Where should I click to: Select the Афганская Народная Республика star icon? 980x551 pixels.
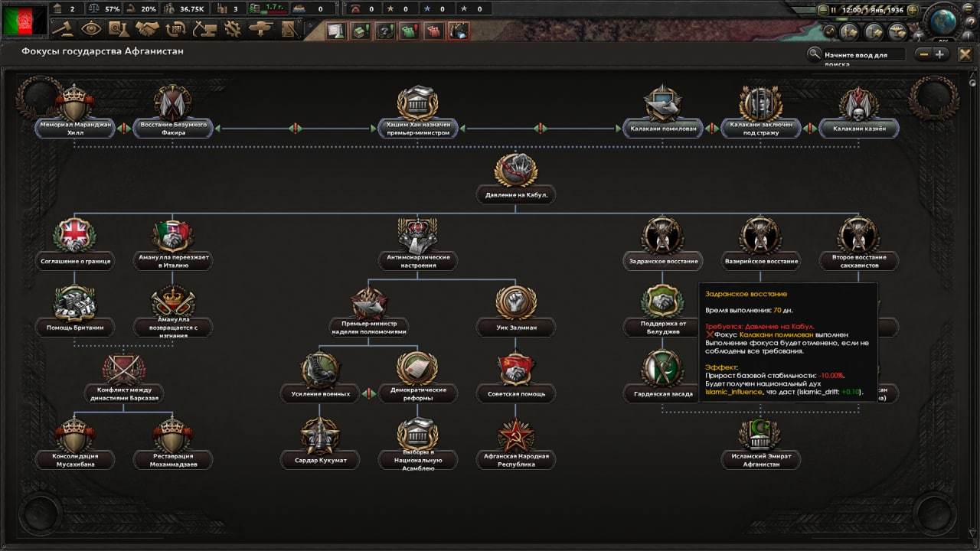pyautogui.click(x=515, y=436)
